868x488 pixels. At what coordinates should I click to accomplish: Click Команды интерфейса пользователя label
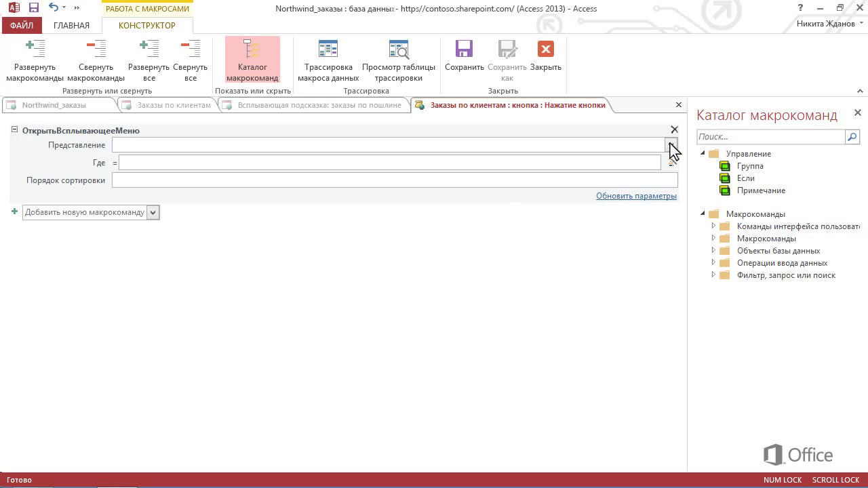(x=798, y=226)
